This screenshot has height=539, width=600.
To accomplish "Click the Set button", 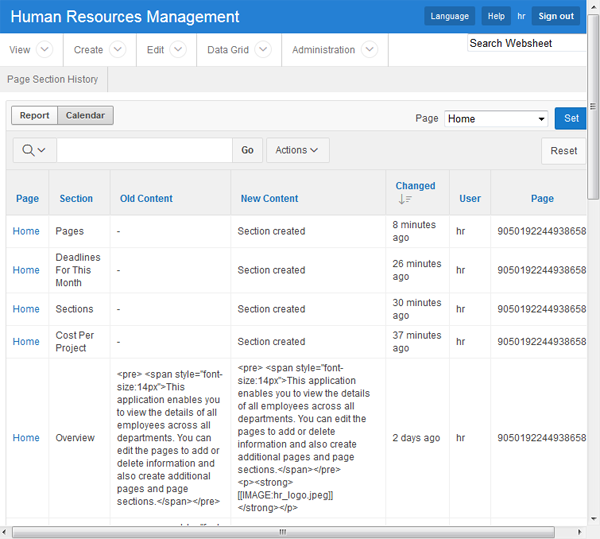I will point(571,118).
